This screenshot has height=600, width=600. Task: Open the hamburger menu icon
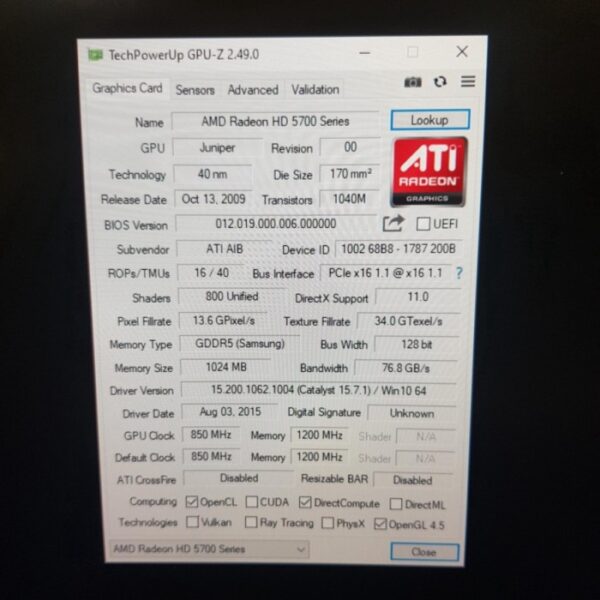[468, 81]
